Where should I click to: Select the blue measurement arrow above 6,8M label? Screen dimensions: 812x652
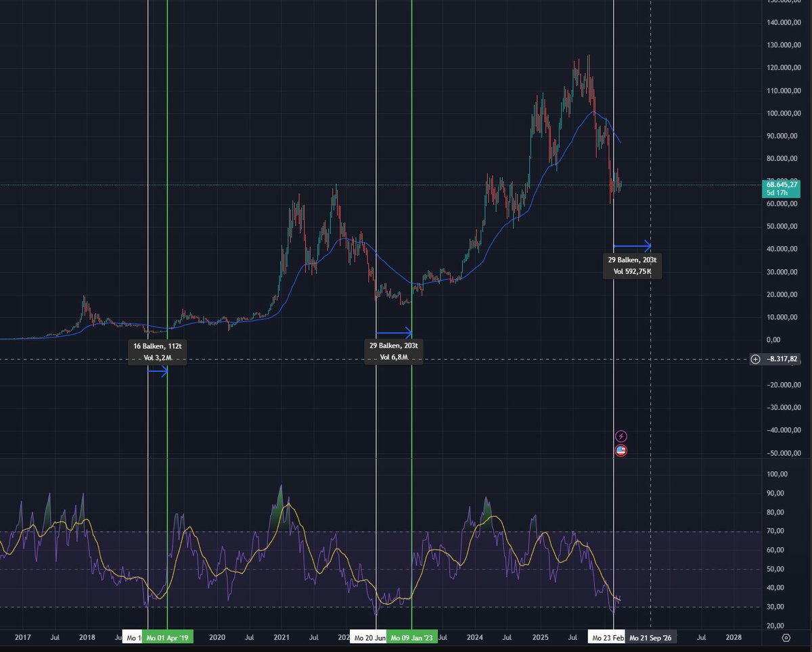(x=394, y=332)
